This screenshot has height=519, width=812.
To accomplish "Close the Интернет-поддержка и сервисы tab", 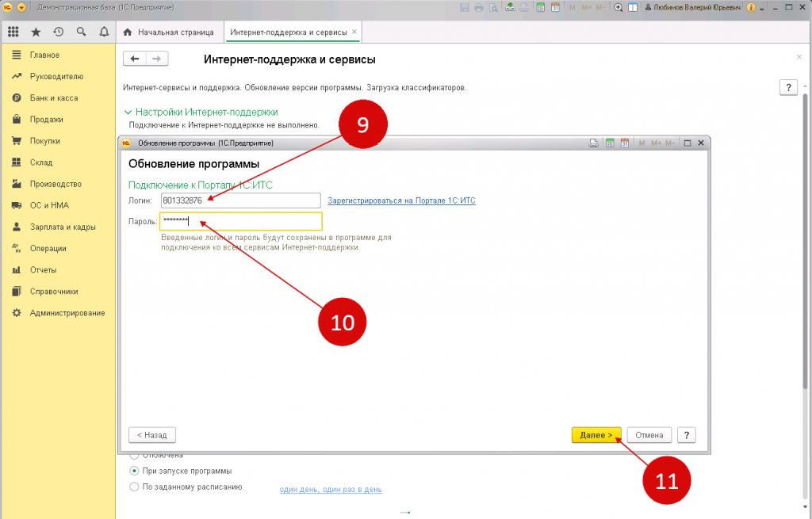I will (x=354, y=32).
